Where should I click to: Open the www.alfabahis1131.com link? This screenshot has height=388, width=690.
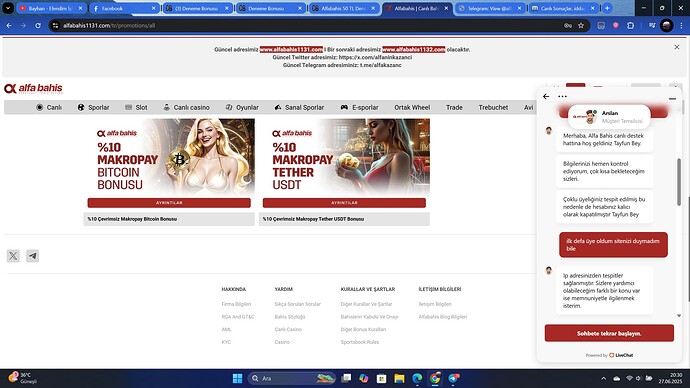pos(291,50)
